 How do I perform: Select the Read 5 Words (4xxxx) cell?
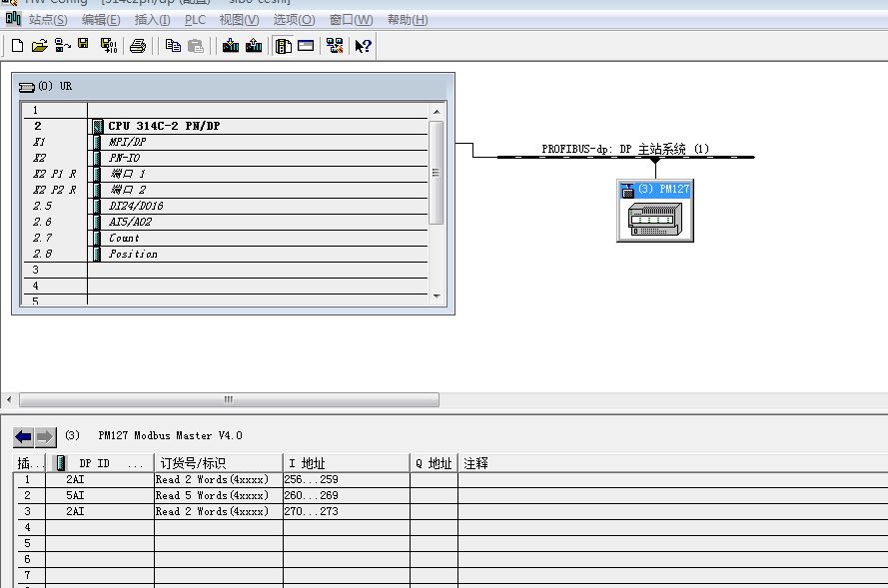tap(219, 495)
